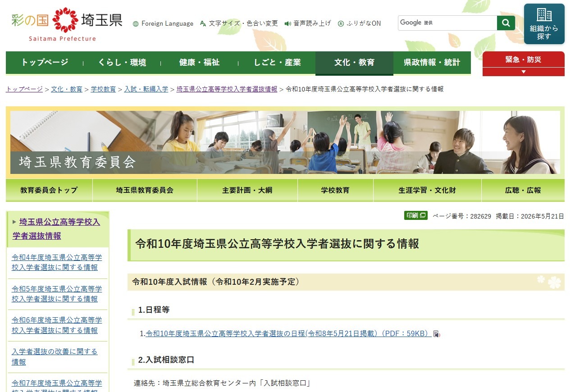Image resolution: width=575 pixels, height=392 pixels.
Task: Select the 広聴・広報 tab
Action: pyautogui.click(x=523, y=190)
